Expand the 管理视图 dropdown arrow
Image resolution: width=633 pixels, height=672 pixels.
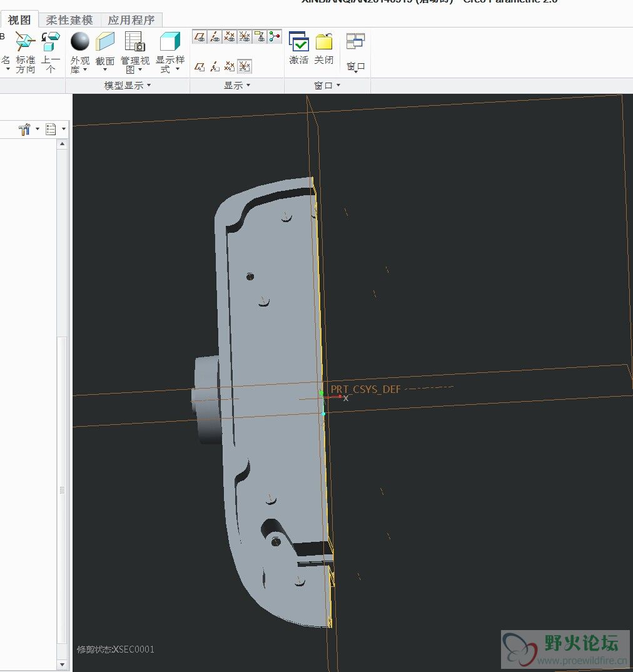pos(140,70)
